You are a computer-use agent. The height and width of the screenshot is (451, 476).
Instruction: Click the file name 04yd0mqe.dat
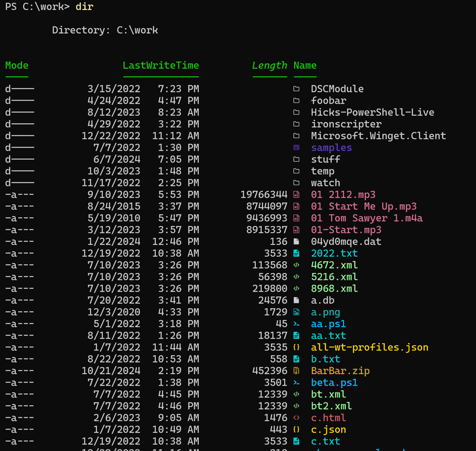346,241
